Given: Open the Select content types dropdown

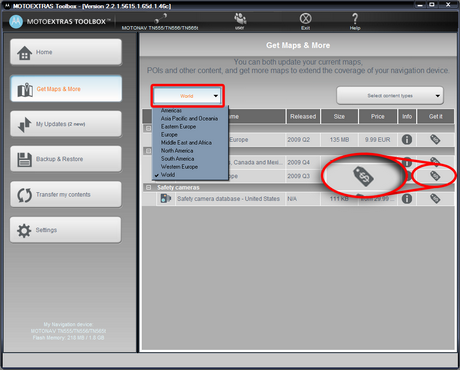Looking at the screenshot, I should 390,96.
